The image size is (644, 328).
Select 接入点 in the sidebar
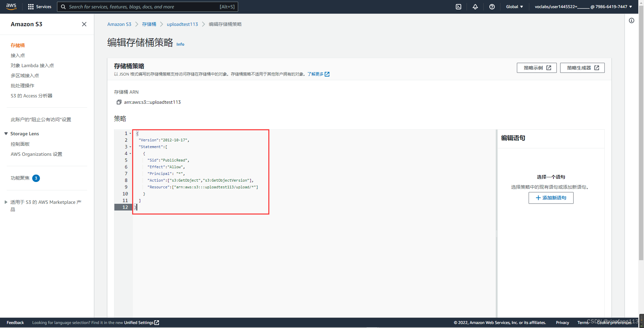[18, 55]
